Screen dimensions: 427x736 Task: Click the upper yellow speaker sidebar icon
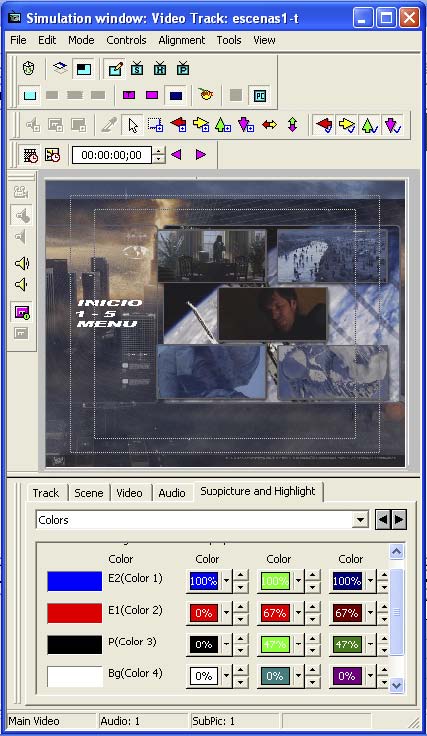point(22,263)
